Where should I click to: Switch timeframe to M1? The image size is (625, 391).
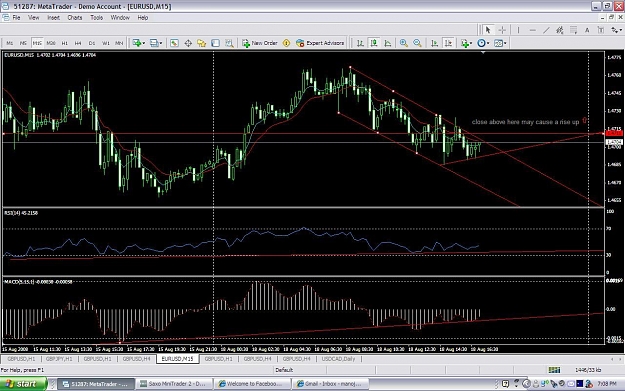(10, 43)
